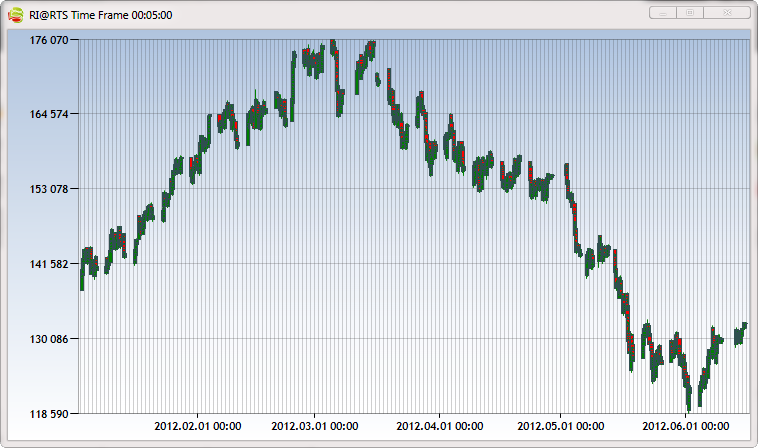Click the application icon in title bar

click(14, 14)
